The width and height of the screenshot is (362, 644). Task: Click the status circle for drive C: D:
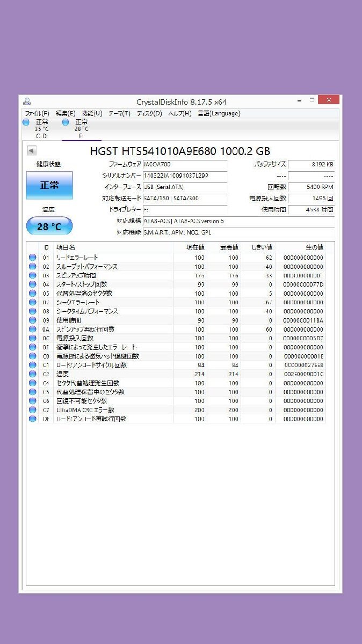26,122
